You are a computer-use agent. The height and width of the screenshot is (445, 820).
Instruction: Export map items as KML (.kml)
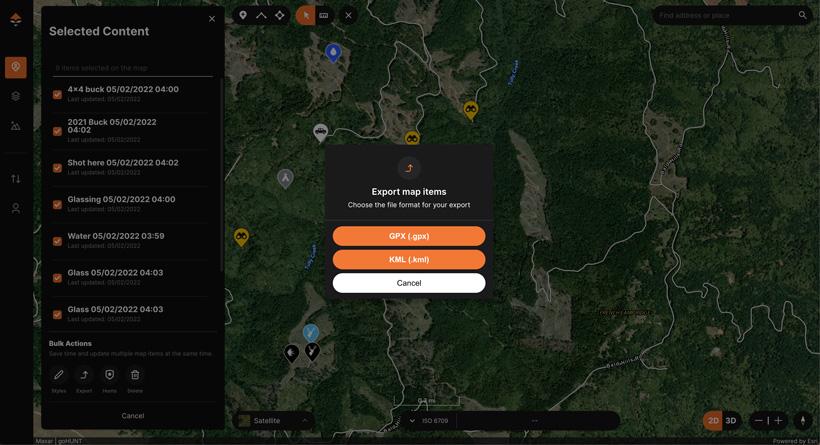tap(408, 259)
